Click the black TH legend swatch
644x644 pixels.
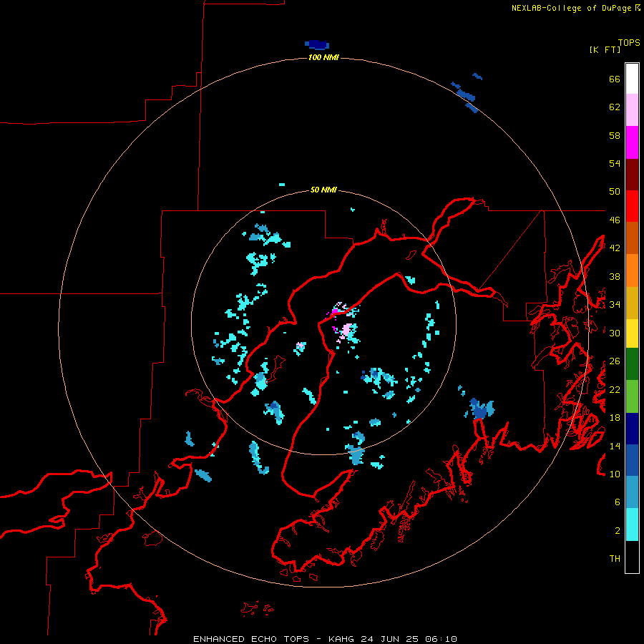(632, 557)
